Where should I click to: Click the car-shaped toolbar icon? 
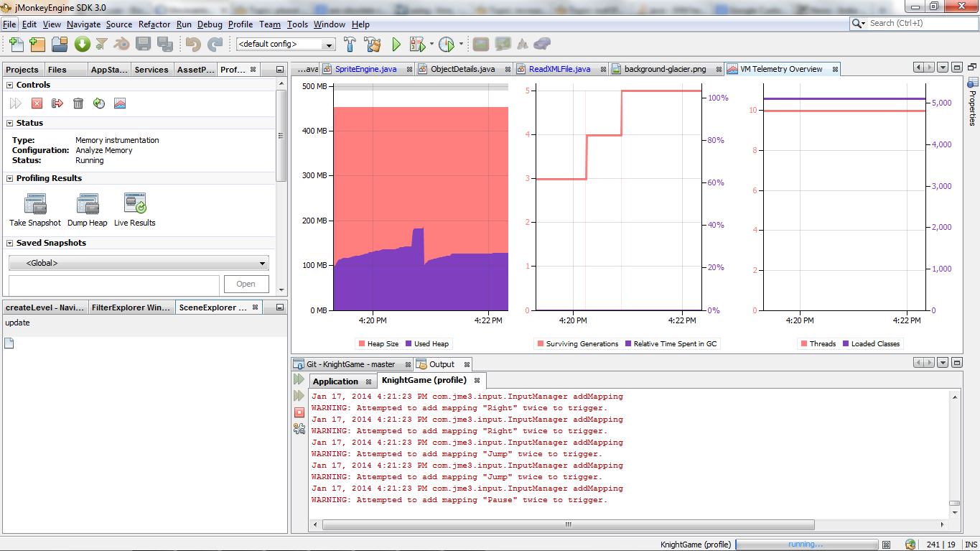pos(541,44)
